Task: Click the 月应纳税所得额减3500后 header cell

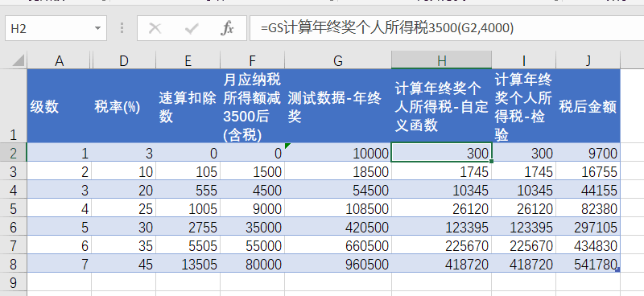Action: (252, 106)
